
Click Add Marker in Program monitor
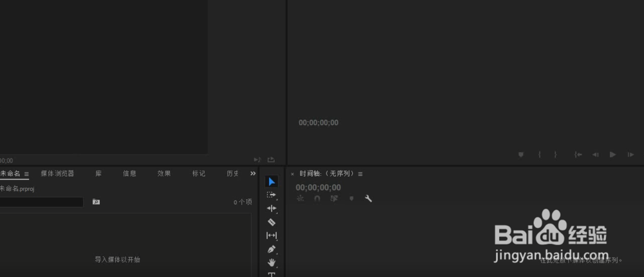click(x=521, y=155)
